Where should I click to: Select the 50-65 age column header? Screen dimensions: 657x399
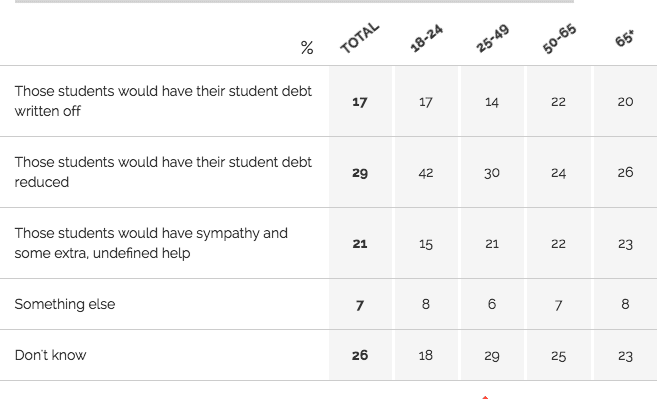tap(559, 38)
